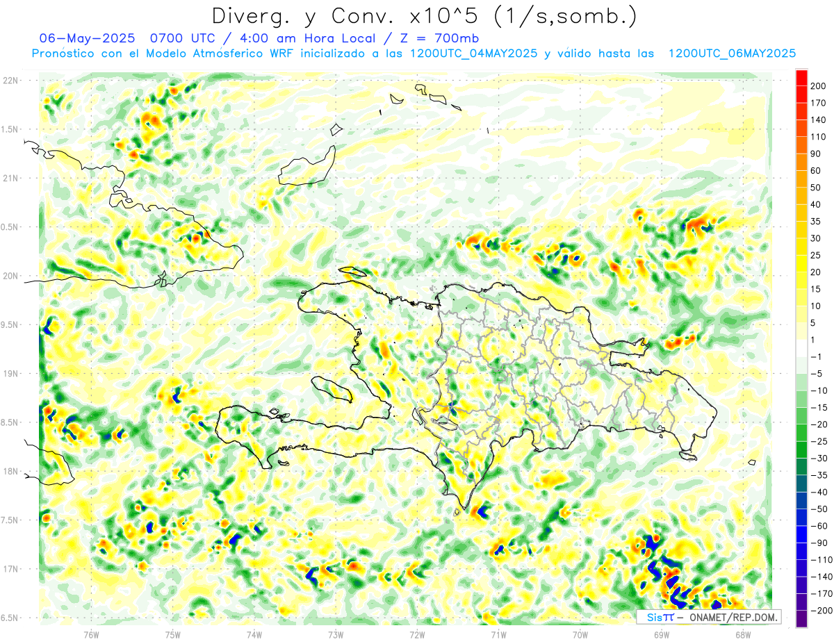Click the '76W' longitude label
This screenshot has width=834, height=644.
91,634
